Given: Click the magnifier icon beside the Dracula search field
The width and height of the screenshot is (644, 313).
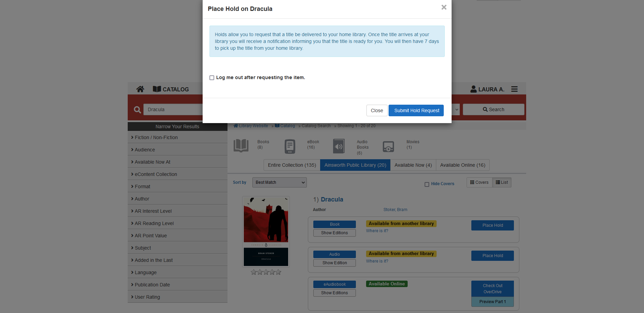Looking at the screenshot, I should [137, 110].
